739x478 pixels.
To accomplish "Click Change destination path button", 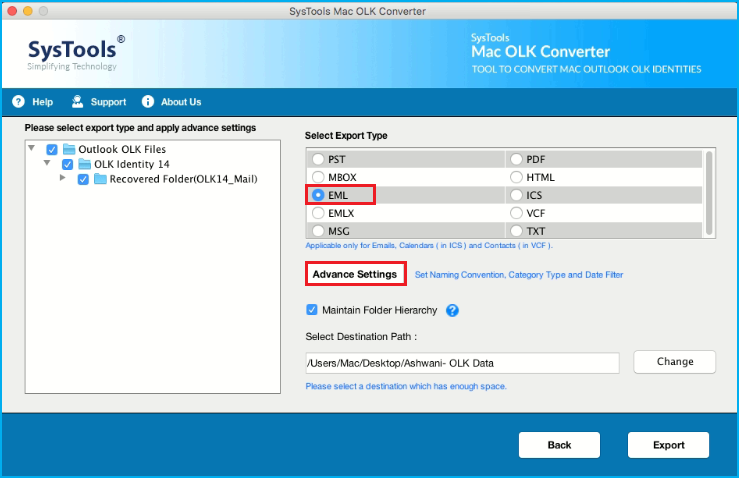I will point(674,362).
